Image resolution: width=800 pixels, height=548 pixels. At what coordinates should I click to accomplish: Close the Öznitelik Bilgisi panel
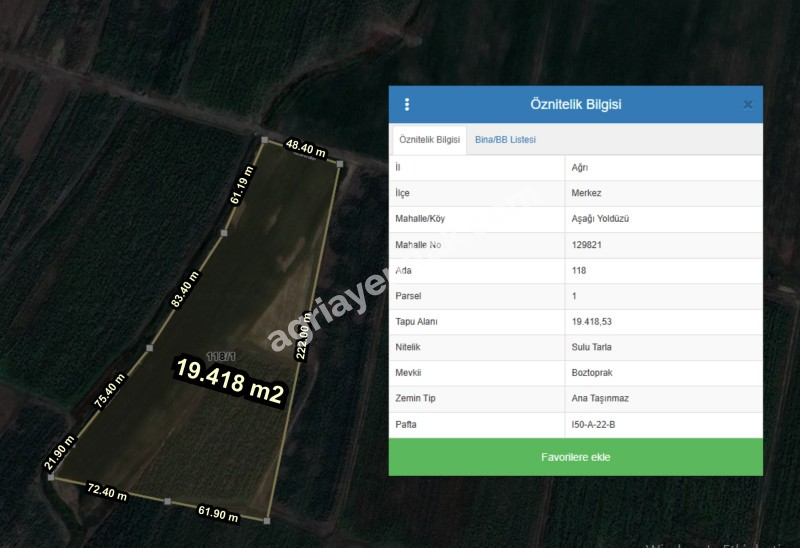click(747, 104)
